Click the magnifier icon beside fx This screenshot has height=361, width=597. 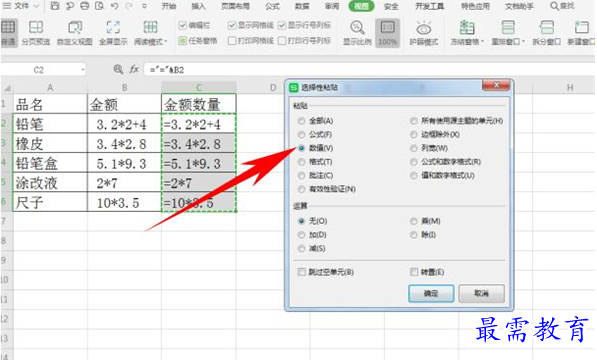click(x=118, y=69)
